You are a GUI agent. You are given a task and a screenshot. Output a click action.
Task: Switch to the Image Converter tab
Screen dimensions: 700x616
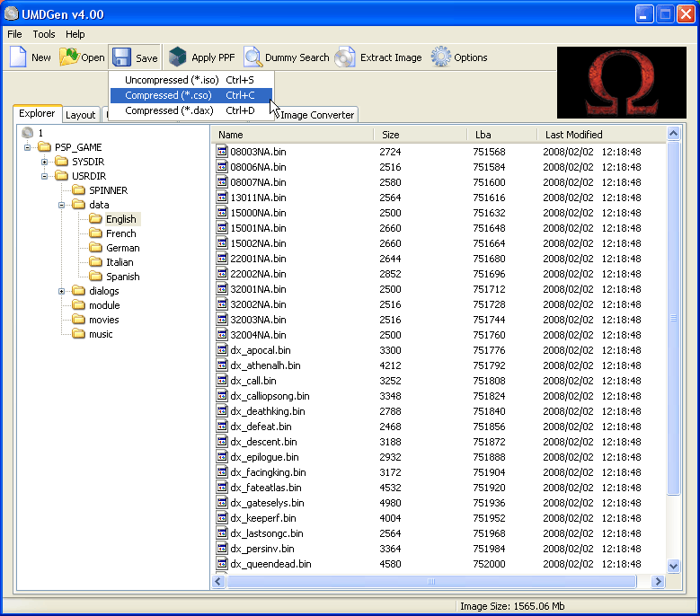[x=317, y=115]
